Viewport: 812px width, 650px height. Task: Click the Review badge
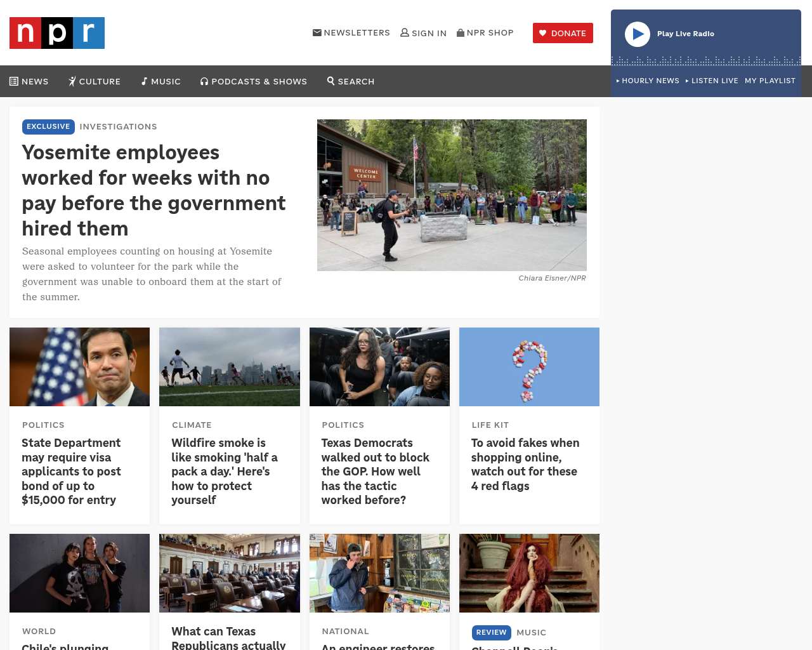click(492, 632)
